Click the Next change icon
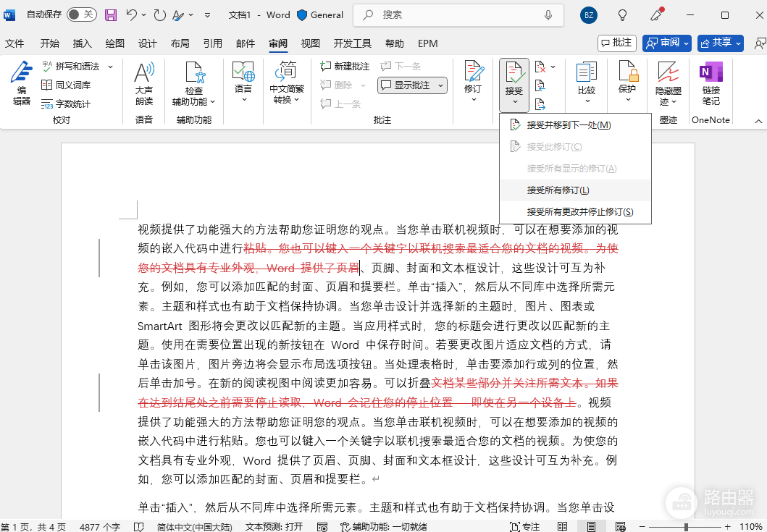Screen dimensions: 767x532 click(540, 104)
